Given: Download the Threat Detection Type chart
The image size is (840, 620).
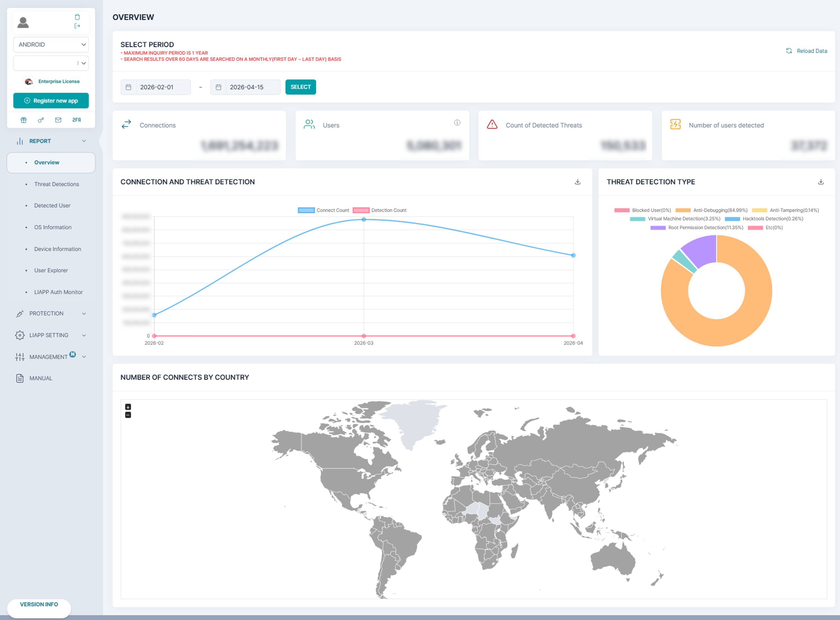Looking at the screenshot, I should 821,182.
